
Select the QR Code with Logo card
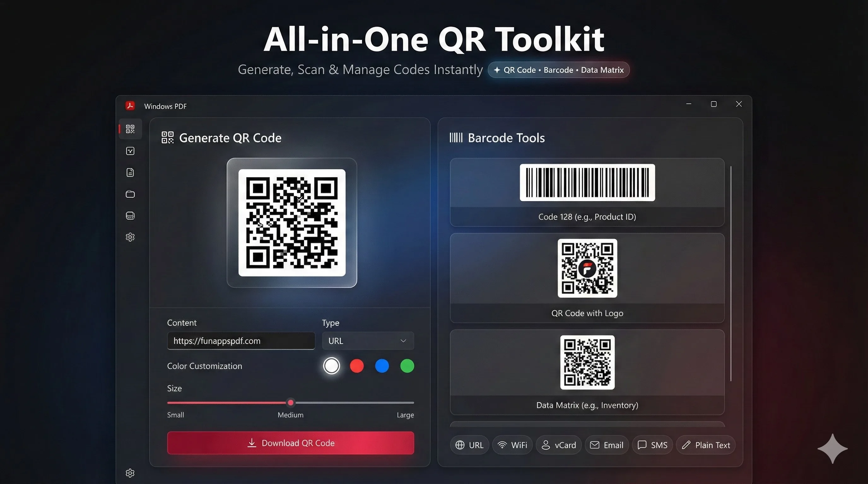[587, 278]
